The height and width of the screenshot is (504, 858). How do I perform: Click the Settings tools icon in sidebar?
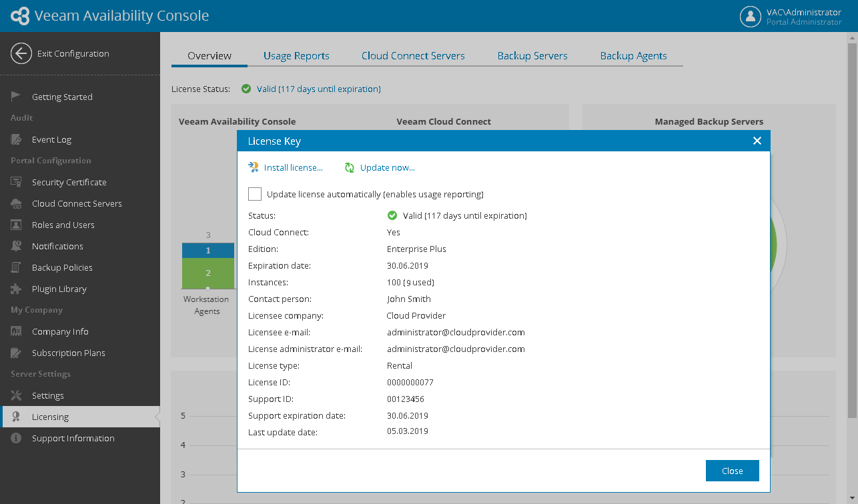(17, 395)
